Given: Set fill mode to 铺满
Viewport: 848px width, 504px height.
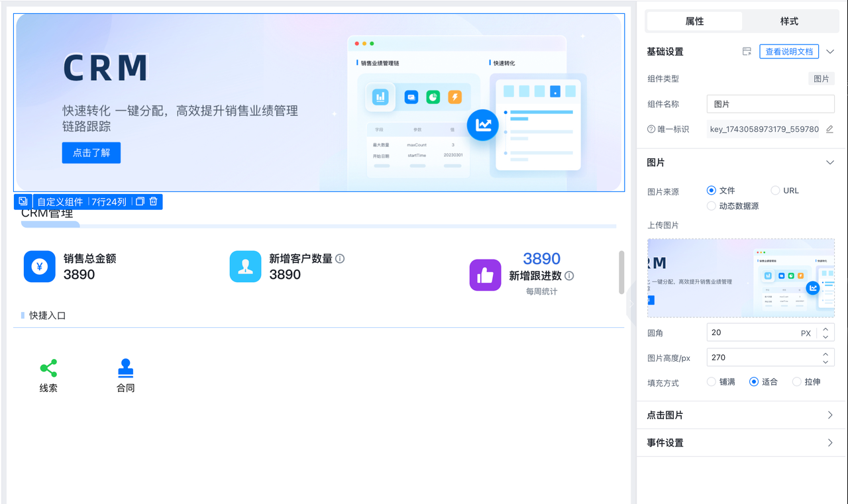Looking at the screenshot, I should [x=712, y=381].
